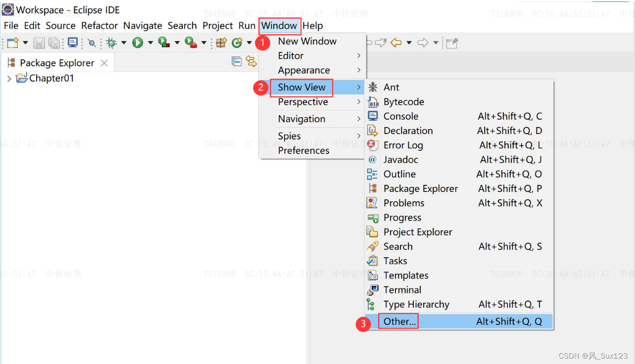Open the Help menu
The image size is (635, 364).
tap(313, 26)
